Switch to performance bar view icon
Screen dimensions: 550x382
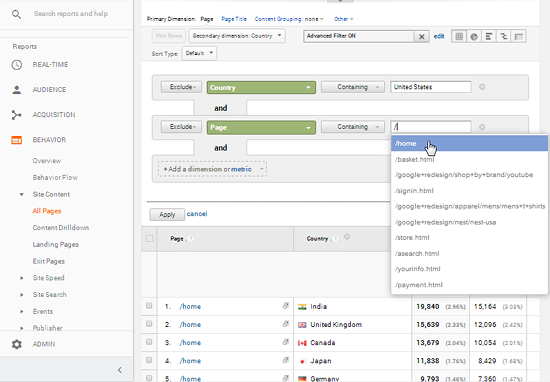[489, 36]
